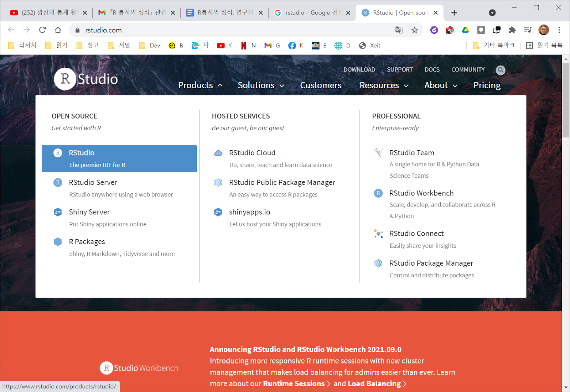Viewport: 570px width, 392px height.
Task: Open the Dev bookmark folder
Action: [x=149, y=46]
